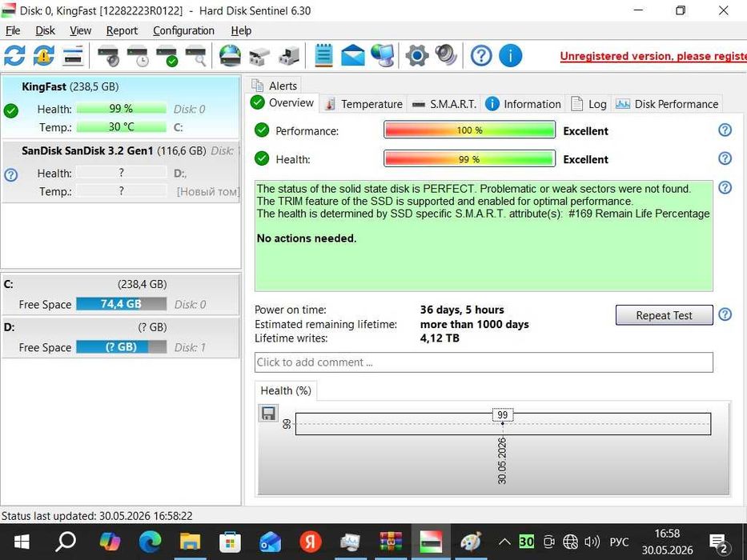Image resolution: width=747 pixels, height=560 pixels.
Task: Click the '4,12 TB' lifetime writes value
Action: pos(440,338)
